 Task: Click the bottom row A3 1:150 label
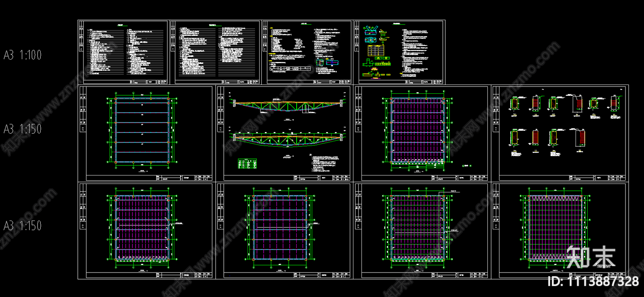point(23,226)
